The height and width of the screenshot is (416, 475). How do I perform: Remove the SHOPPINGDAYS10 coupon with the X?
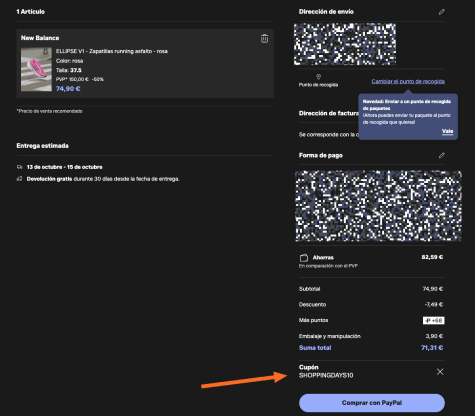(x=440, y=372)
